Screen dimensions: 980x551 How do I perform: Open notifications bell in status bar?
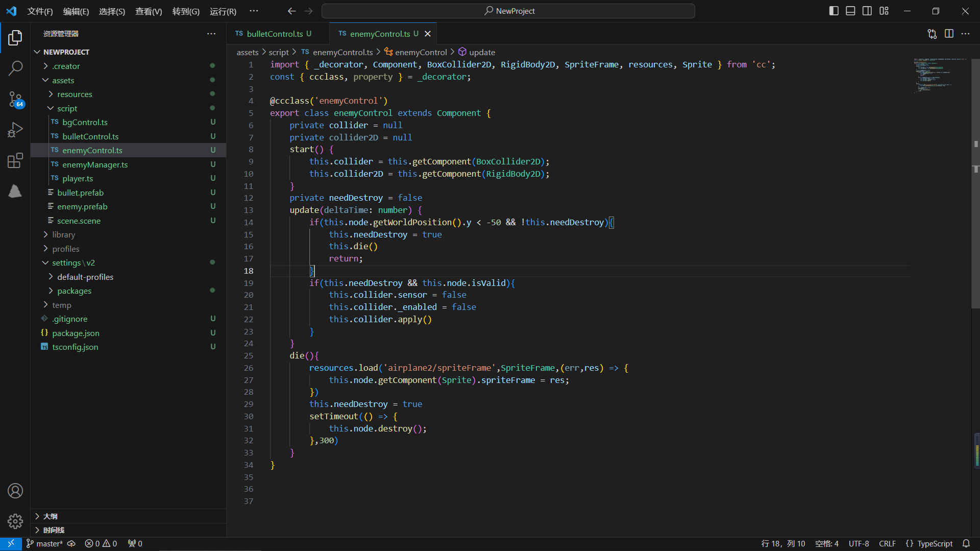pos(966,543)
